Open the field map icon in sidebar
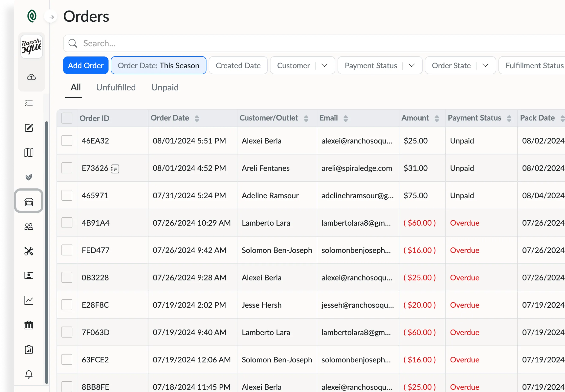Viewport: 565px width, 392px height. (x=29, y=153)
